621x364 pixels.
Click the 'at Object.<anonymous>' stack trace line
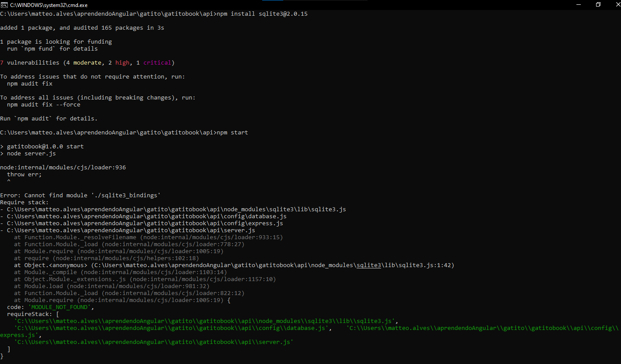point(234,265)
